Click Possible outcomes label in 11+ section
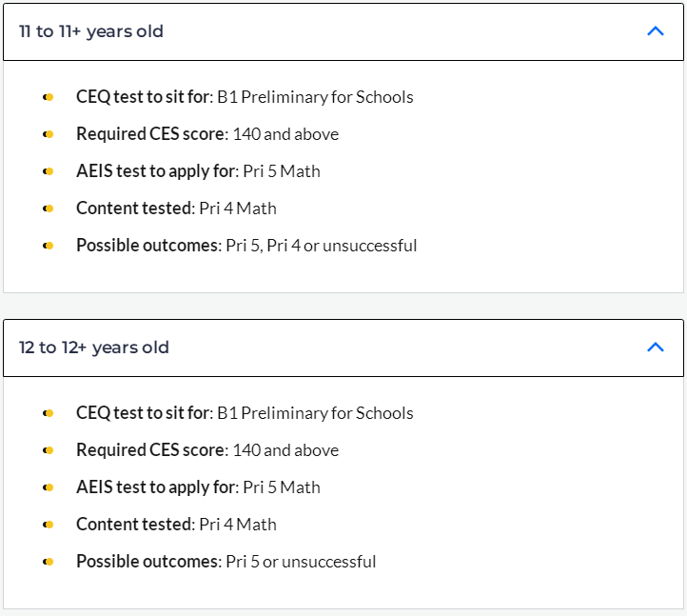The width and height of the screenshot is (687, 616). pos(149,246)
